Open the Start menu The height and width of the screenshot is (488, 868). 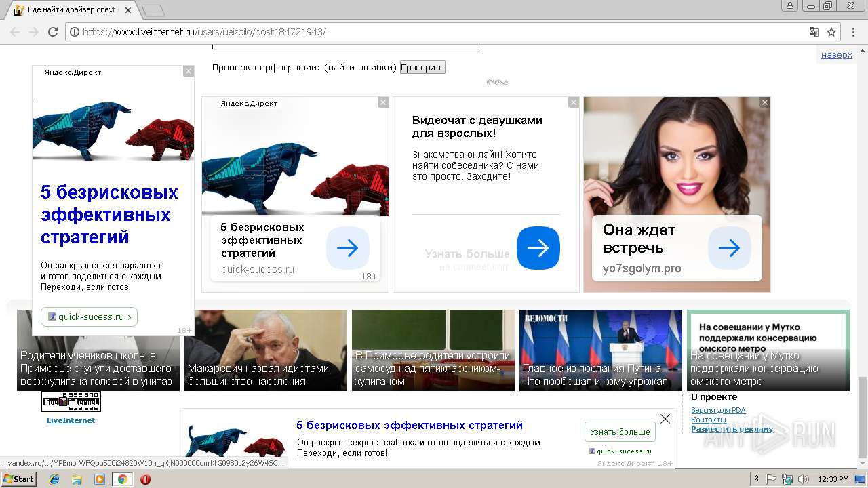tap(19, 479)
